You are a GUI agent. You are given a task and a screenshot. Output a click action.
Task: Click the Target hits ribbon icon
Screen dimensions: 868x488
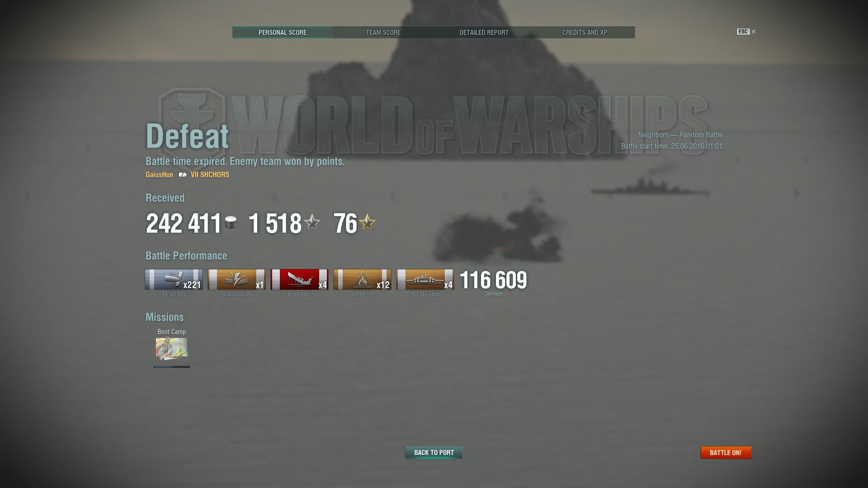point(174,279)
